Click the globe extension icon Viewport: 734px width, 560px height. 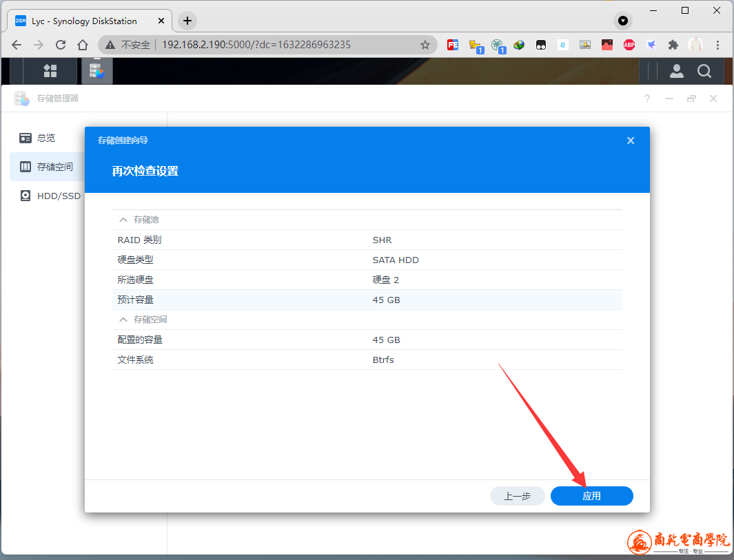click(519, 45)
